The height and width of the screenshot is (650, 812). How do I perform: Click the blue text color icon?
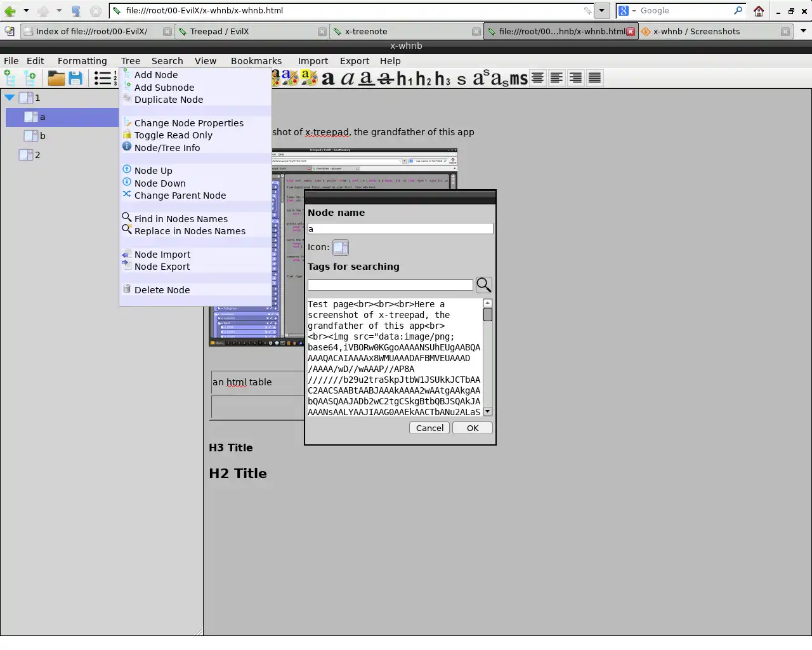pyautogui.click(x=290, y=77)
